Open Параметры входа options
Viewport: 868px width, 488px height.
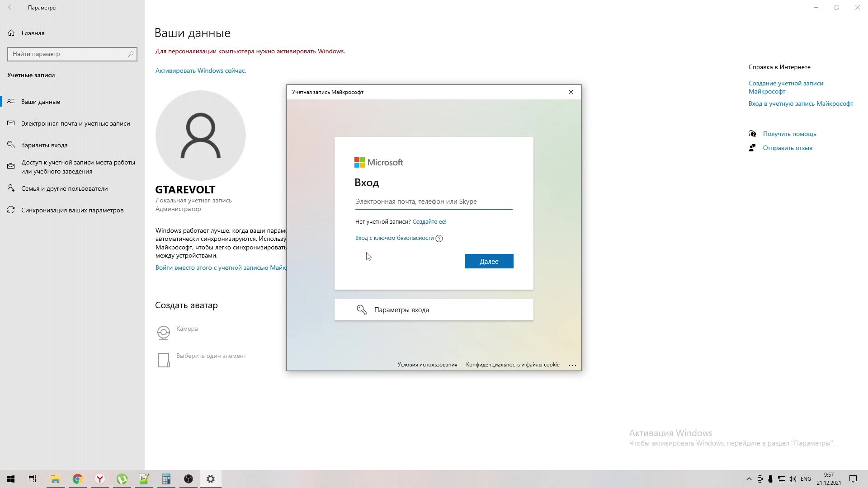(434, 310)
